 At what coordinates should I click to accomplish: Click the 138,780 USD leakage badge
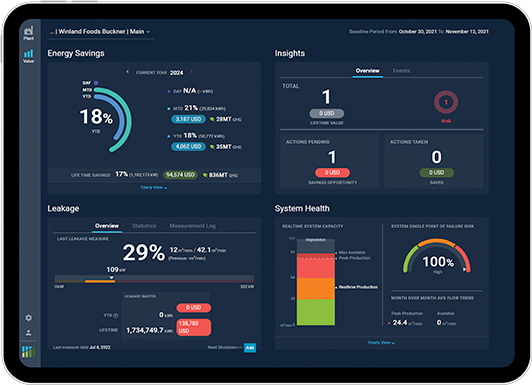[193, 327]
